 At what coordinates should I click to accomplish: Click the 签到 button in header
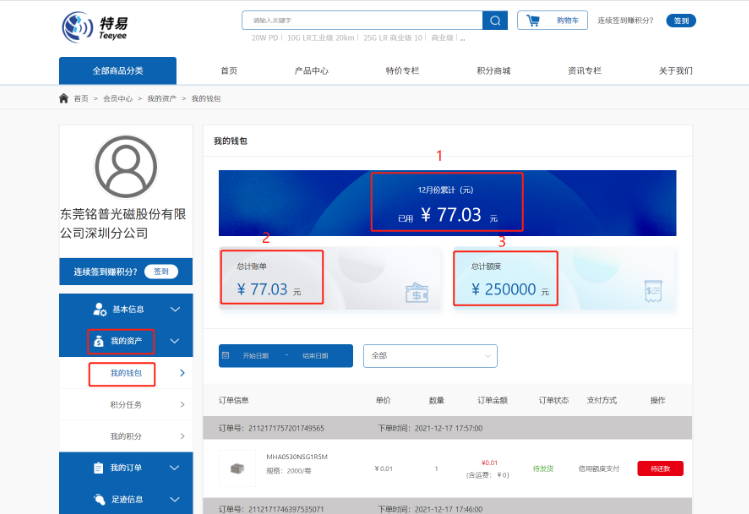(681, 21)
